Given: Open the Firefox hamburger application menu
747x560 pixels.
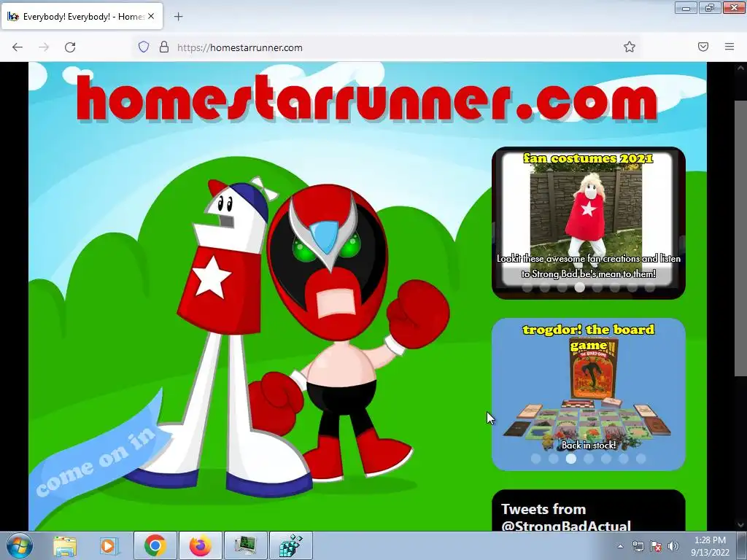Looking at the screenshot, I should click(x=729, y=47).
